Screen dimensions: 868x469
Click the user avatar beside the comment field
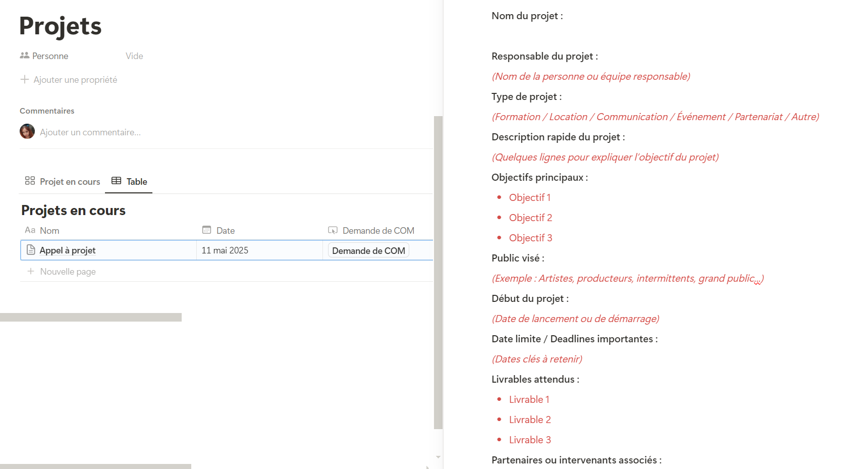pyautogui.click(x=27, y=131)
